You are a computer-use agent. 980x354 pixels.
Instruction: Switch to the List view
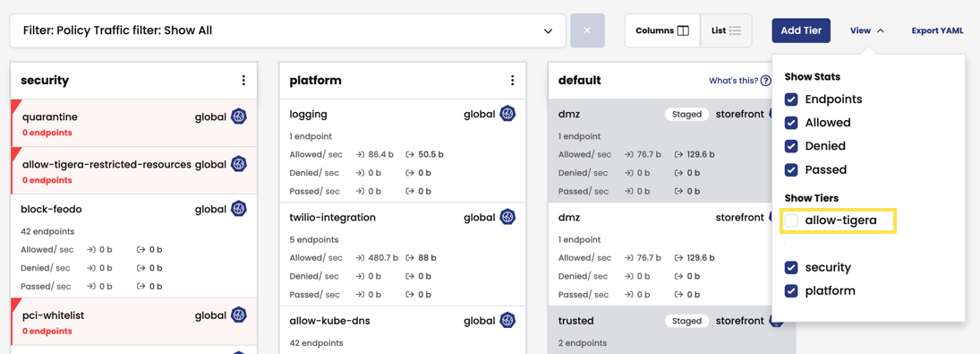click(x=726, y=30)
